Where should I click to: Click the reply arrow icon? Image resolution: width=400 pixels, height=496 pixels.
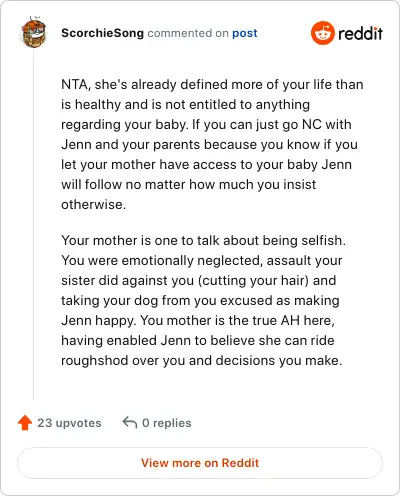click(x=130, y=422)
